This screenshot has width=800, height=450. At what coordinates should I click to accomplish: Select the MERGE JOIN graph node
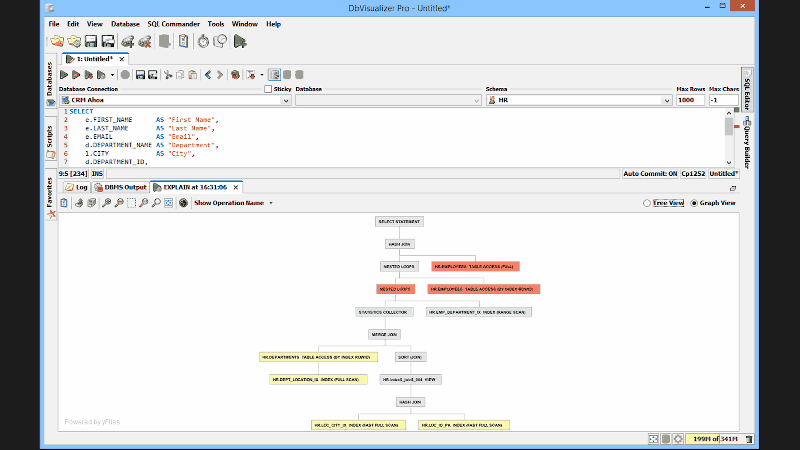pyautogui.click(x=384, y=335)
